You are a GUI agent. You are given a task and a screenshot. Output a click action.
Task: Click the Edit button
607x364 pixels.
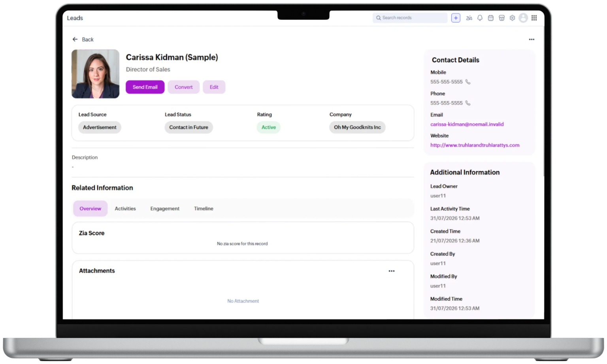214,87
